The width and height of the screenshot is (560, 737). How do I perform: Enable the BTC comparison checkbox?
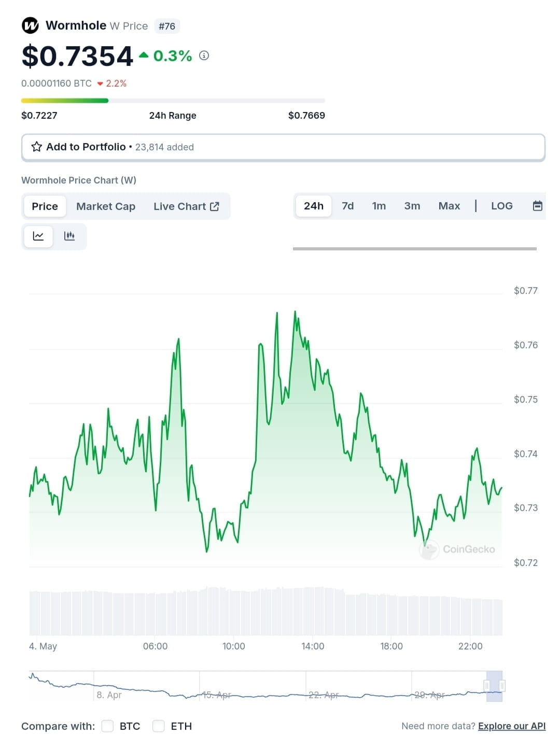point(107,726)
